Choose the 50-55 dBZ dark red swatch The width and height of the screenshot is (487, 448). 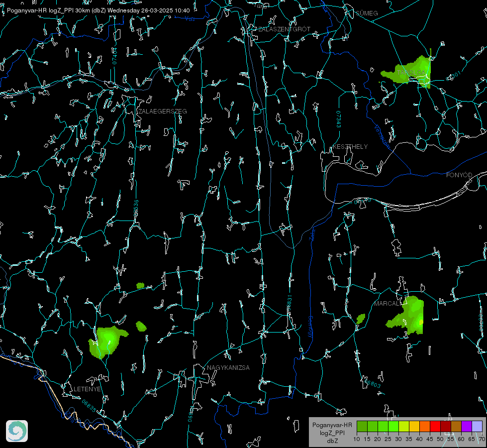pos(446,426)
